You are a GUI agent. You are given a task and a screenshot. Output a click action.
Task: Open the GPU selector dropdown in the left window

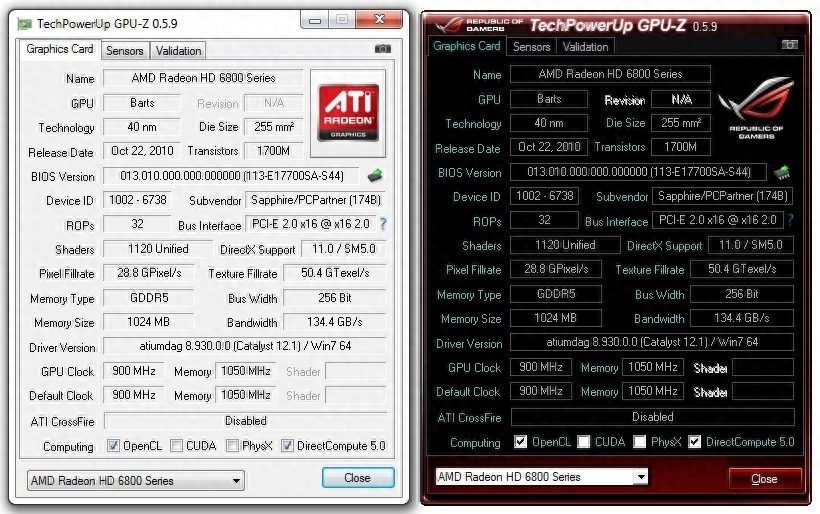pyautogui.click(x=136, y=481)
